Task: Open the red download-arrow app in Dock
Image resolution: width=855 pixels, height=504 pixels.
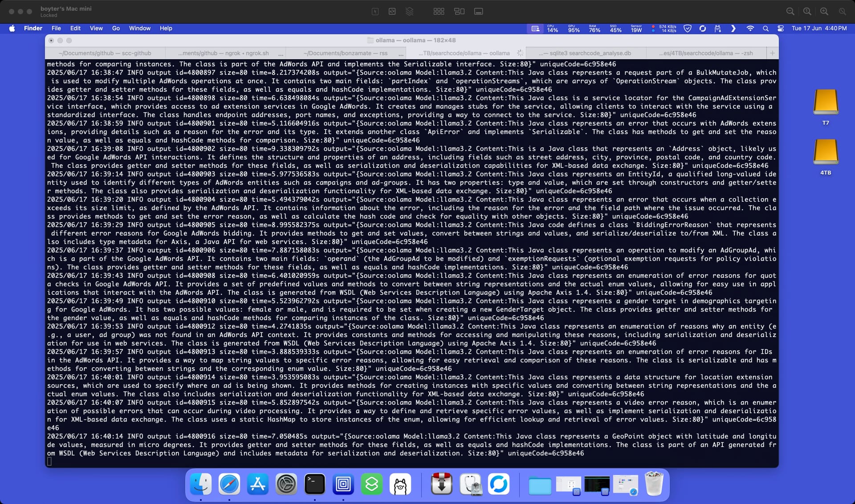Action: [442, 484]
